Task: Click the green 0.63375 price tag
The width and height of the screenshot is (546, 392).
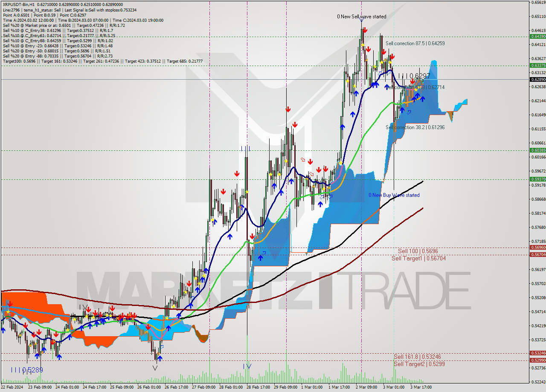Action: coord(537,66)
